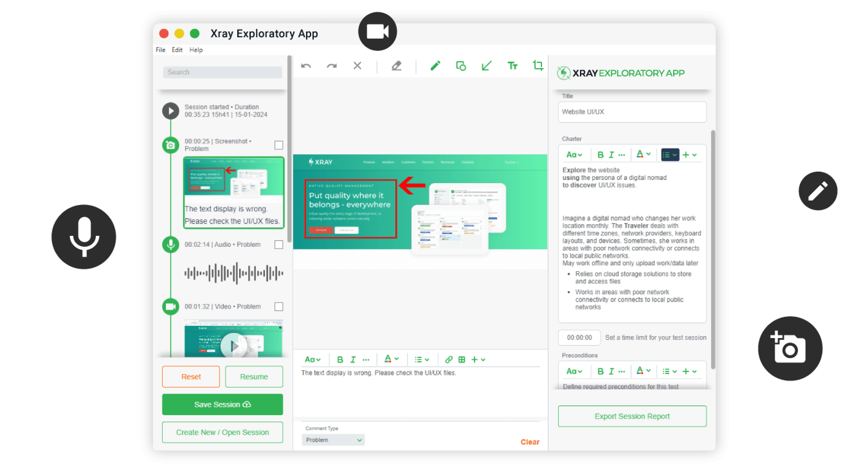Open more formatting (ellipsis) in comment editor
This screenshot has height=473, width=868.
click(x=366, y=360)
